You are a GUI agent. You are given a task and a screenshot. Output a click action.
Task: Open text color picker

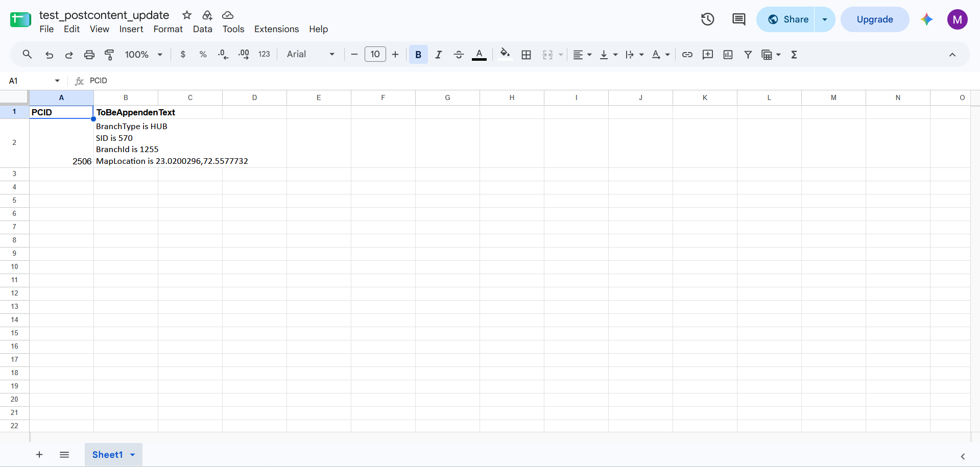(479, 55)
